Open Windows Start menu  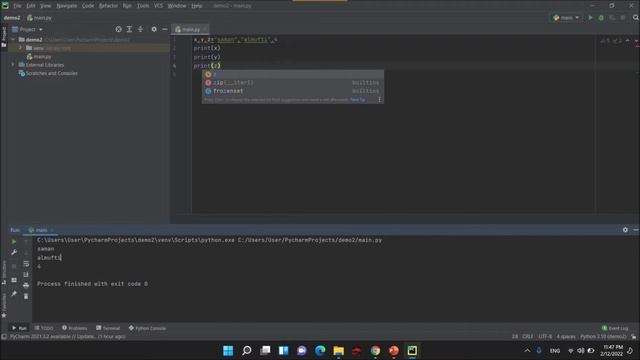[x=228, y=351]
